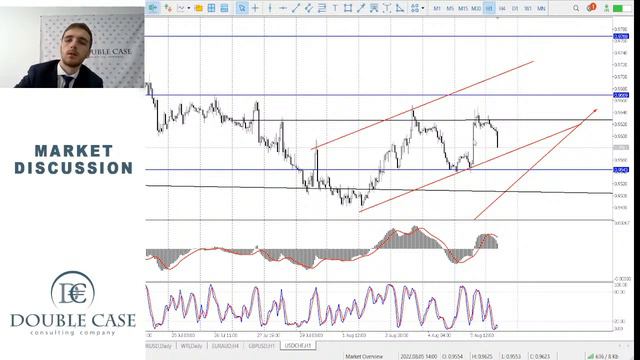Click the chart type line icon
640x360 pixels.
(x=181, y=8)
